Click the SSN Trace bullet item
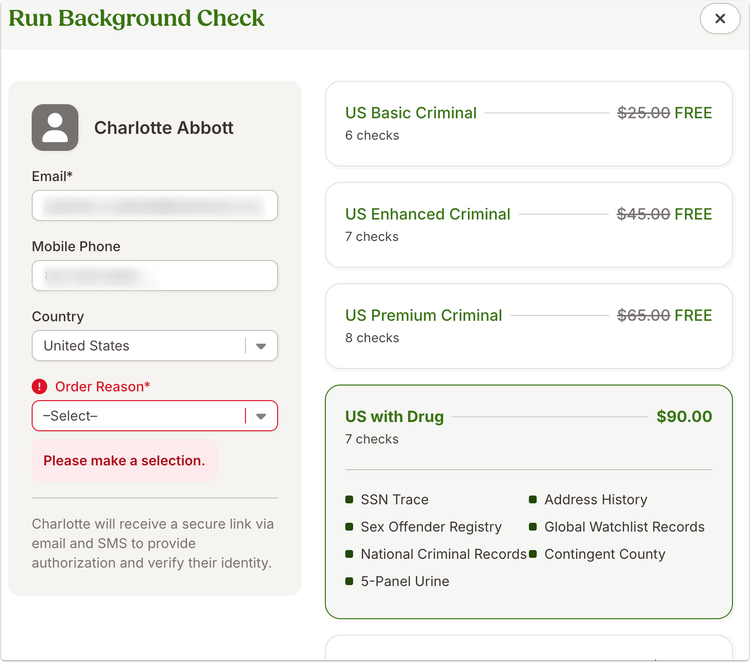Viewport: 750px width, 662px height. click(x=387, y=499)
